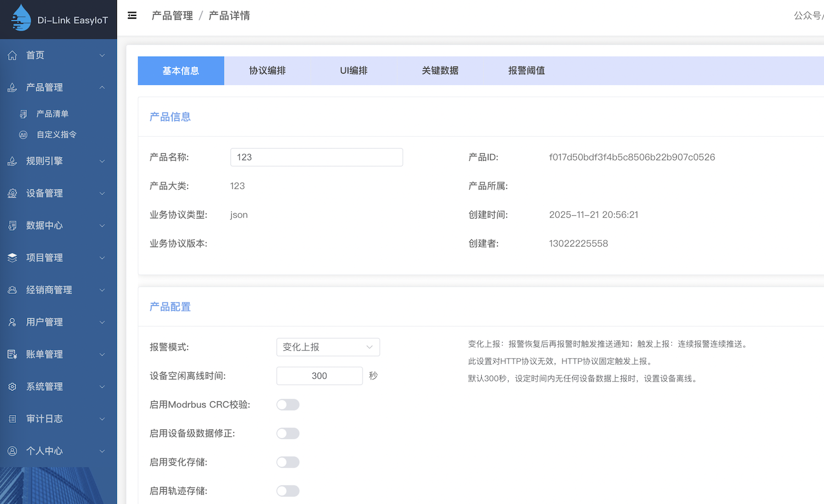This screenshot has width=824, height=504.
Task: Go to 自定义指令 page
Action: pyautogui.click(x=56, y=135)
